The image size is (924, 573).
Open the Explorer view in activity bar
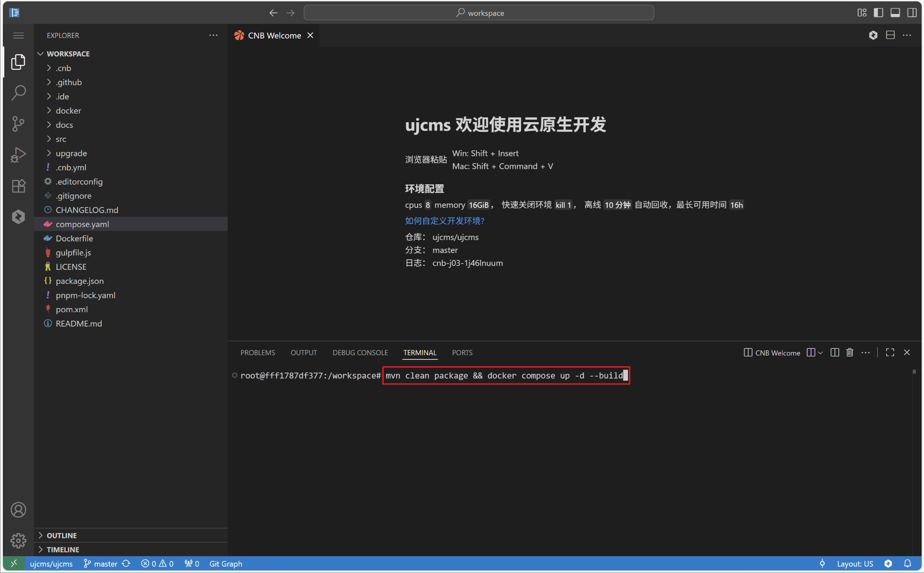click(x=18, y=62)
